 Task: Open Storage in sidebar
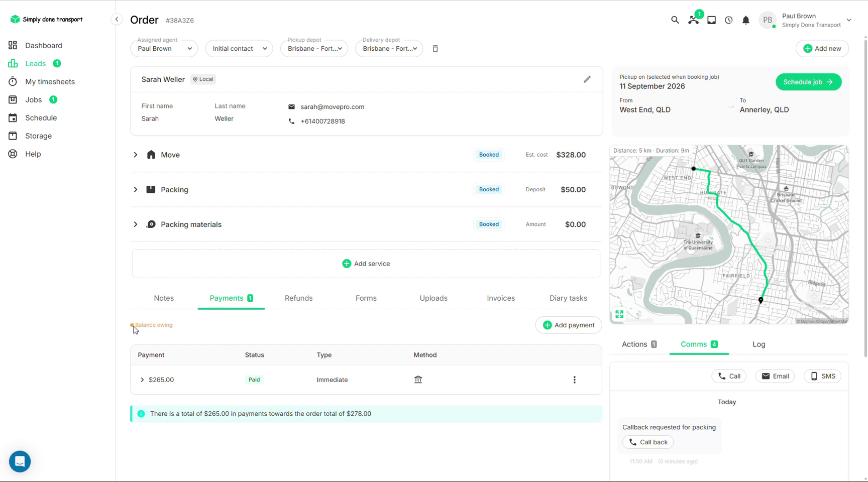[39, 136]
